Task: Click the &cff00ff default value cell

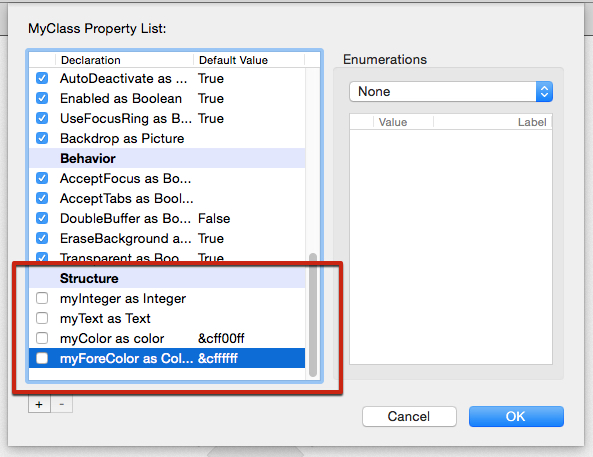Action: (221, 338)
